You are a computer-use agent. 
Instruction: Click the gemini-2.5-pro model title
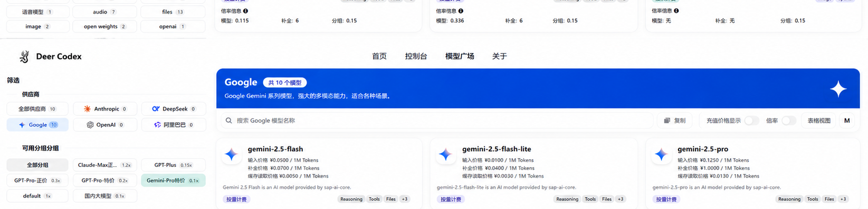pos(703,149)
